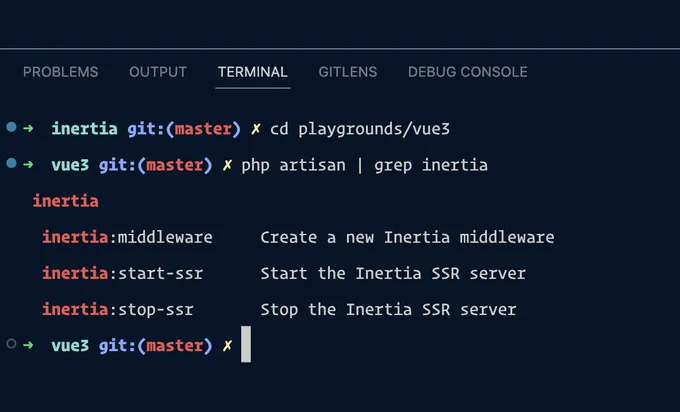
Task: Click the command marker dot beside cd playgrounds/vue3
Action: (12, 127)
